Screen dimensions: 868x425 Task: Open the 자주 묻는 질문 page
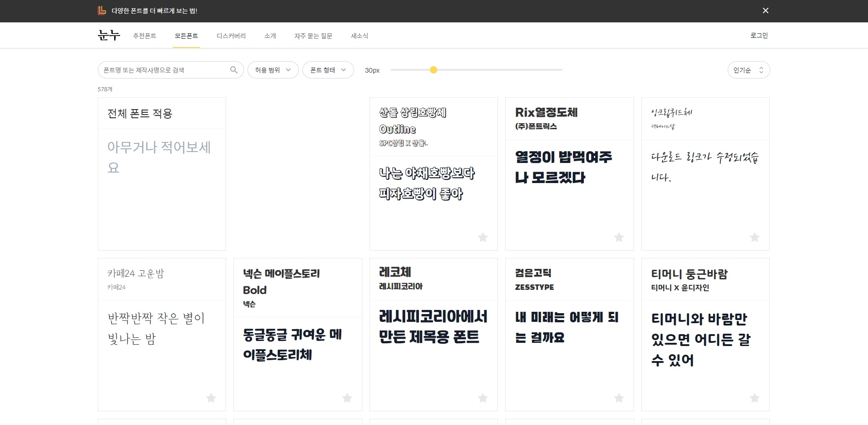[313, 36]
